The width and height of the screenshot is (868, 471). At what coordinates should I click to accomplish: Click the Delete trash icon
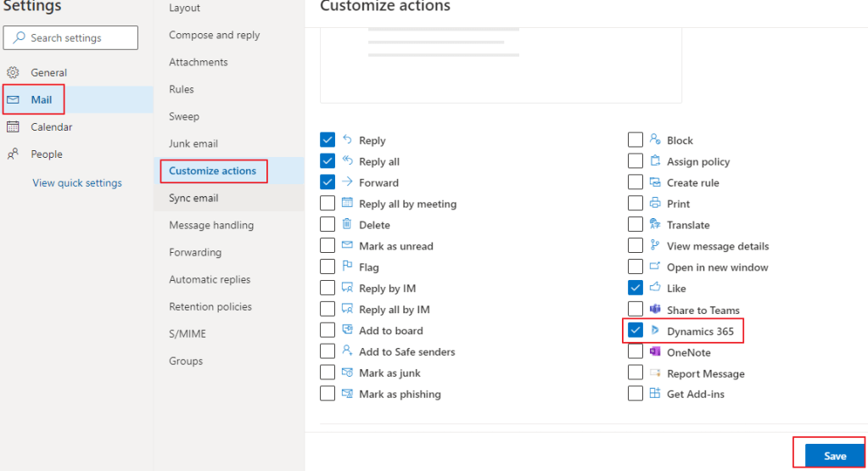[x=347, y=225]
